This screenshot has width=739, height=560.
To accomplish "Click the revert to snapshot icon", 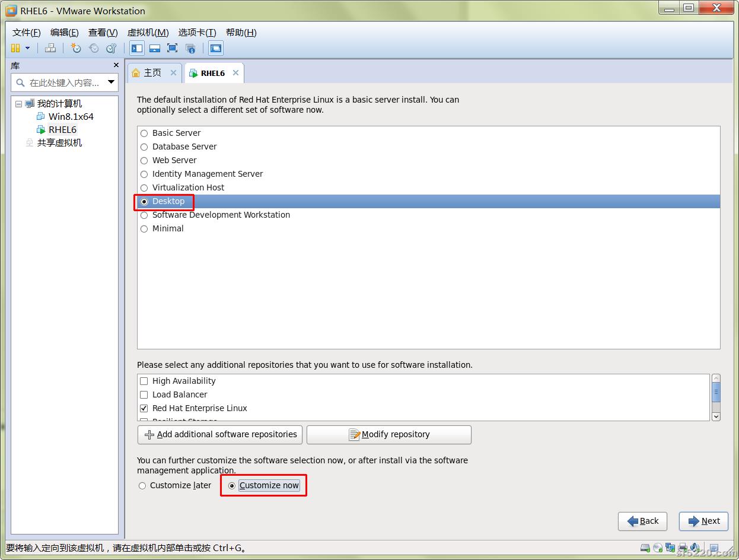I will (x=94, y=48).
